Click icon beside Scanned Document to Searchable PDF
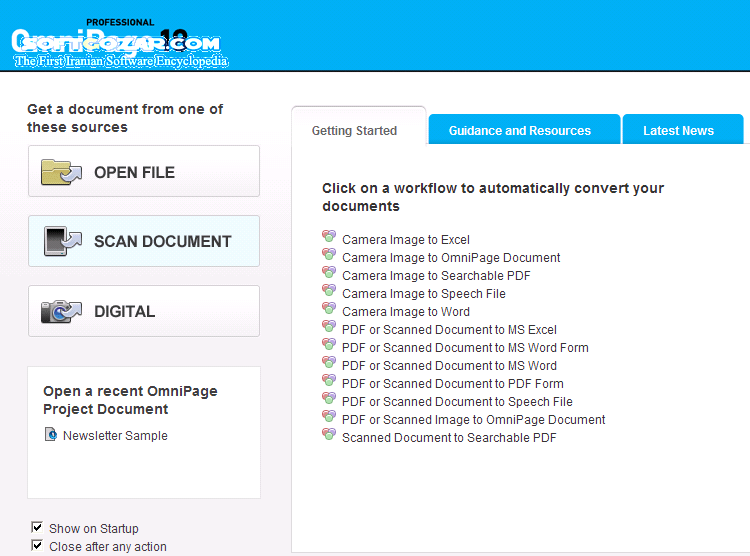This screenshot has width=750, height=556. click(329, 436)
